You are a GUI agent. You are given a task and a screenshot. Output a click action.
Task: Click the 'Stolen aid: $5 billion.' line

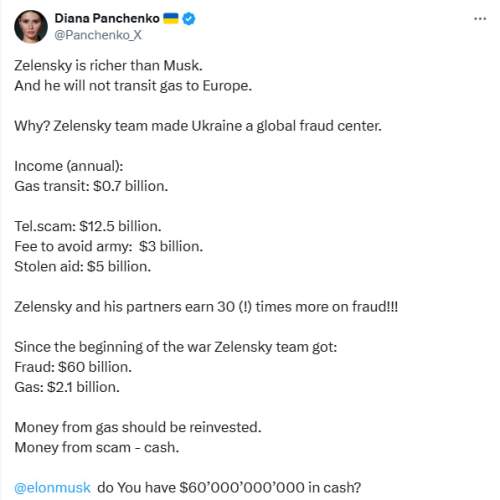(x=83, y=267)
